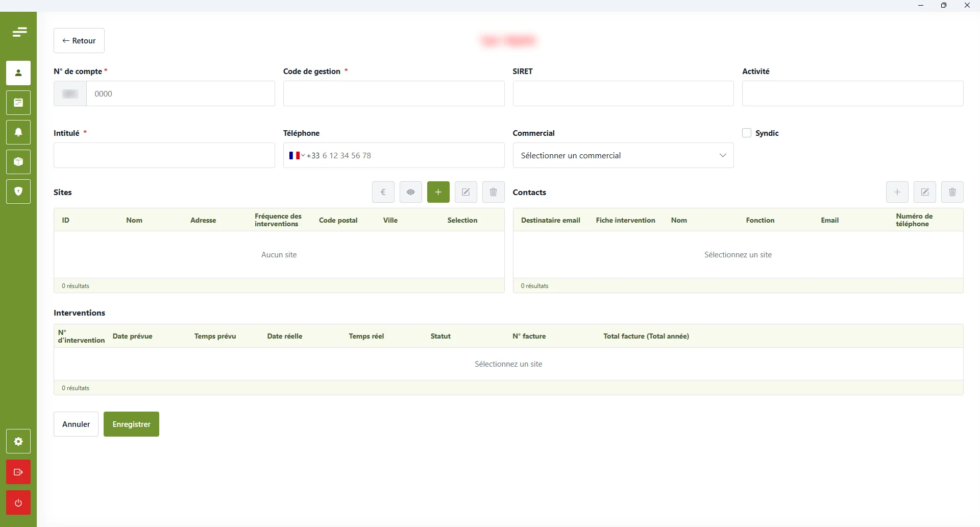Focus the Intitulé input field
Image resolution: width=980 pixels, height=527 pixels.
coord(164,155)
